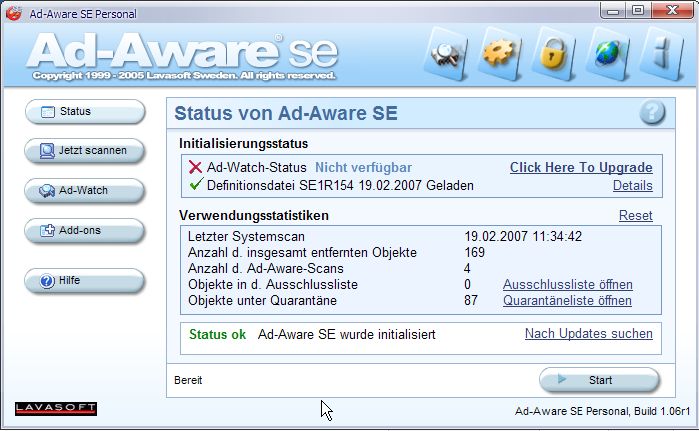Open settings via the gear icon
Viewport: 699px width, 431px height.
499,54
